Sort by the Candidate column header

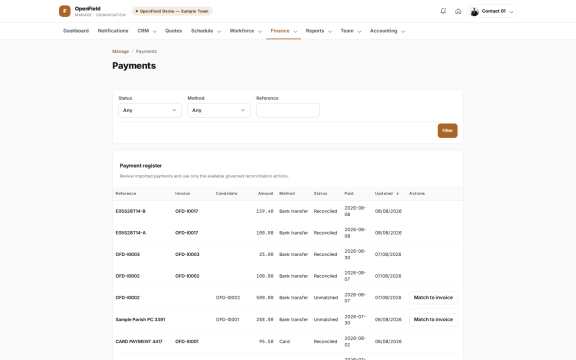pyautogui.click(x=227, y=194)
